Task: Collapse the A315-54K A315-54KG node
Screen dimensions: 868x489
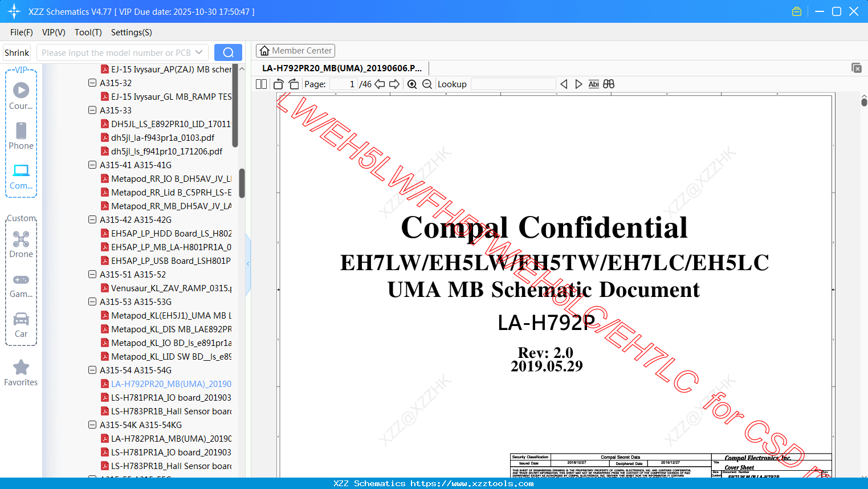Action: (x=92, y=425)
